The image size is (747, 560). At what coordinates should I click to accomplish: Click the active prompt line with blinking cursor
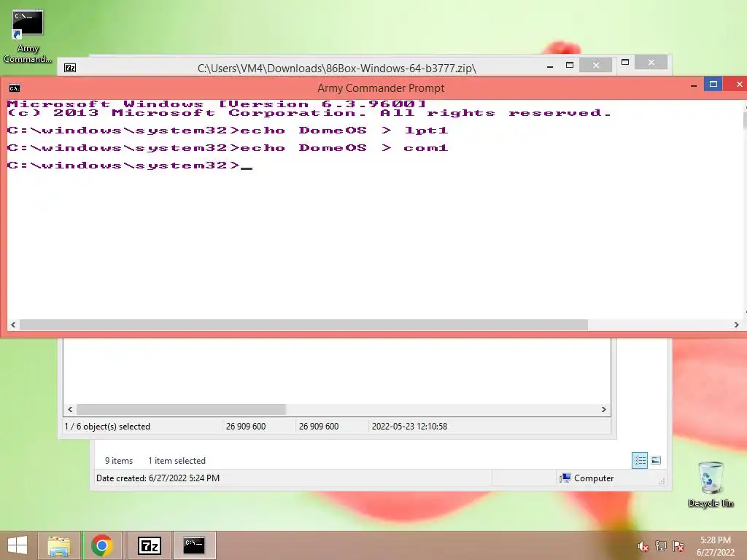pos(130,166)
